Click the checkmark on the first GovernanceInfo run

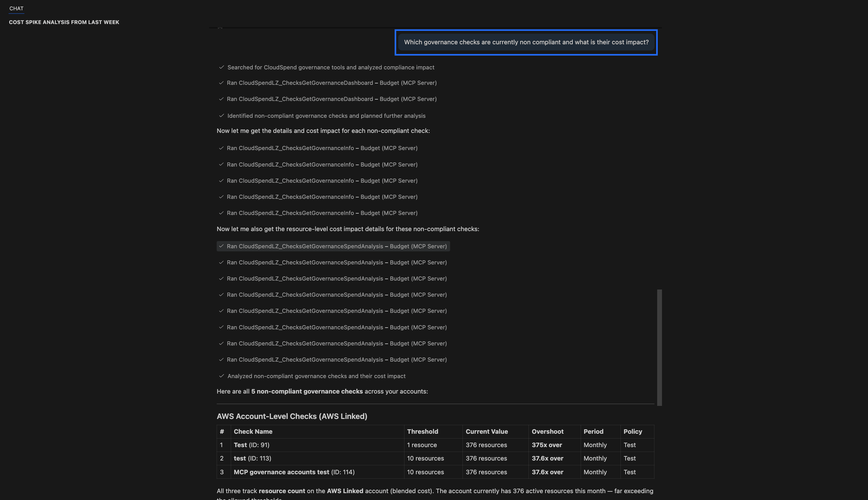click(x=221, y=148)
